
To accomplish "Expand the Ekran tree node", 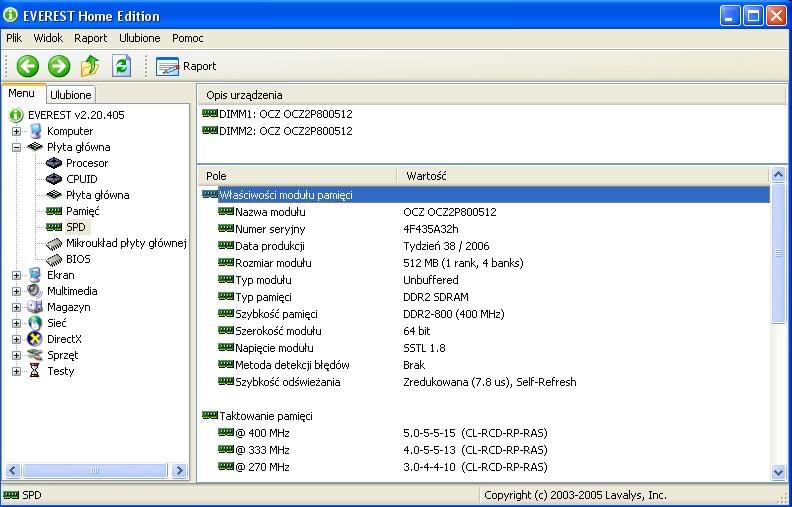I will point(16,275).
